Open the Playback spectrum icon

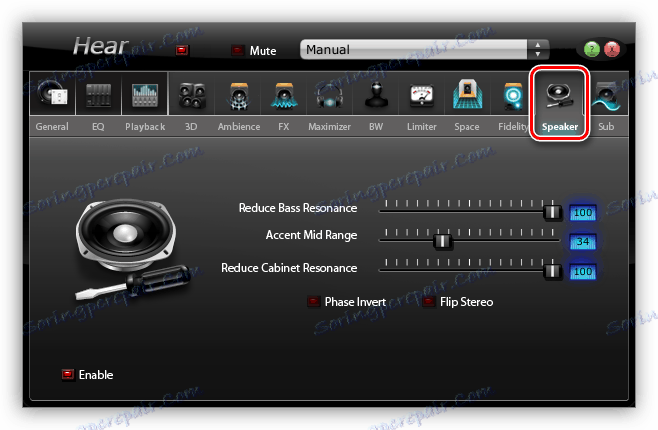[x=145, y=94]
